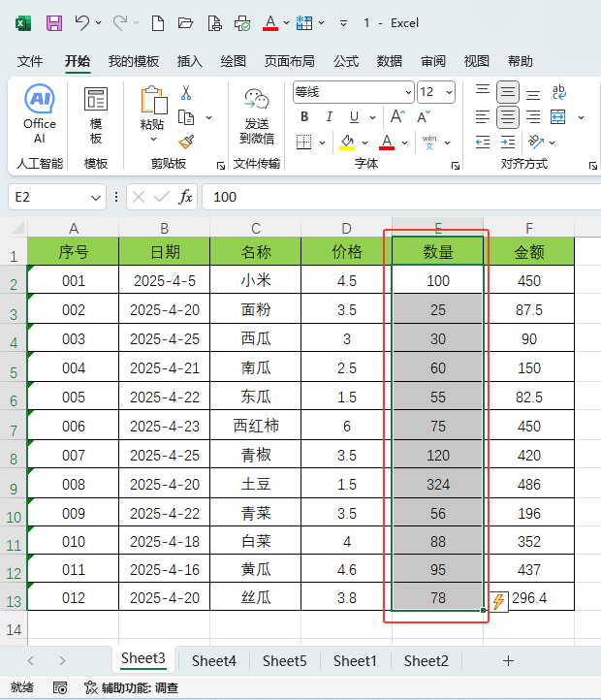Screen dimensions: 601x700
Task: Toggle bottom vertical alignment
Action: (533, 94)
